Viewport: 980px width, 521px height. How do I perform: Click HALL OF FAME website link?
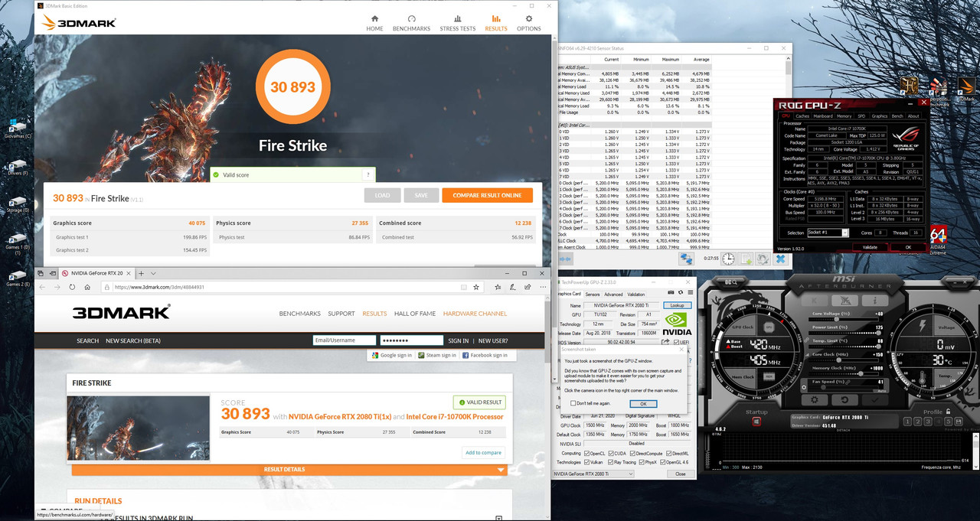[x=415, y=314]
